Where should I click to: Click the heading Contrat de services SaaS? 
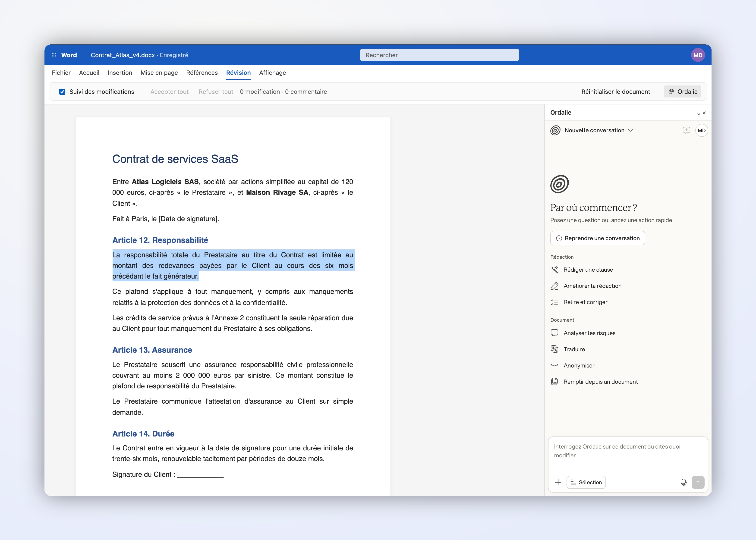point(175,159)
